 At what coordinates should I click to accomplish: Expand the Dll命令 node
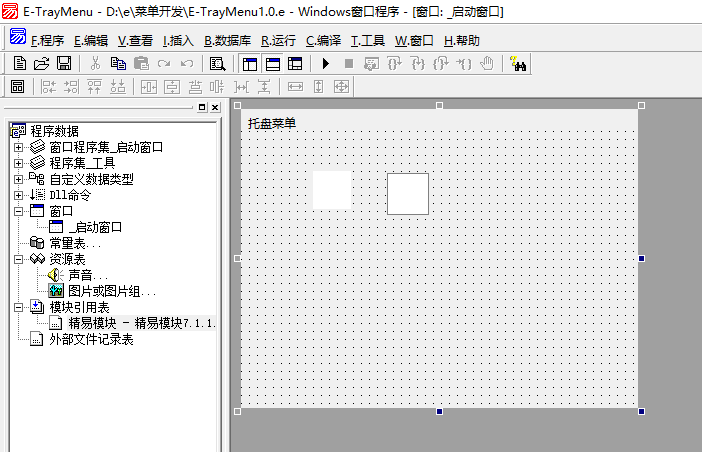(x=18, y=196)
